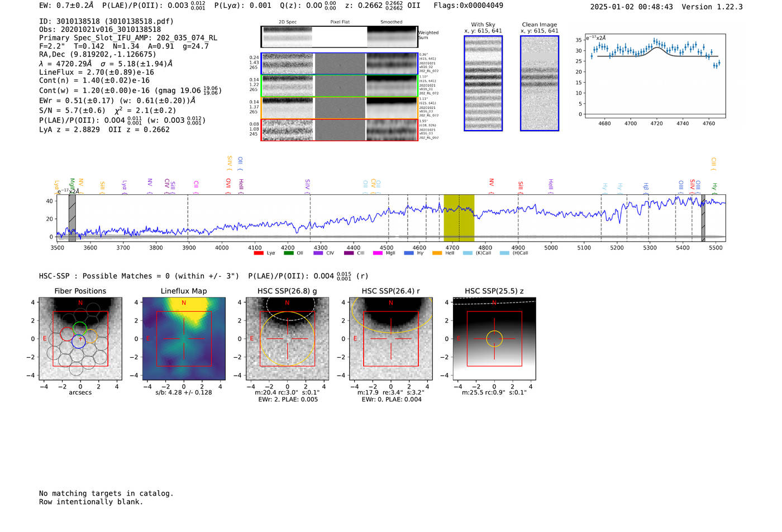782x532 pixels.
Task: Select the Weighted Sum 2D spectrum strip
Action: tap(339, 37)
